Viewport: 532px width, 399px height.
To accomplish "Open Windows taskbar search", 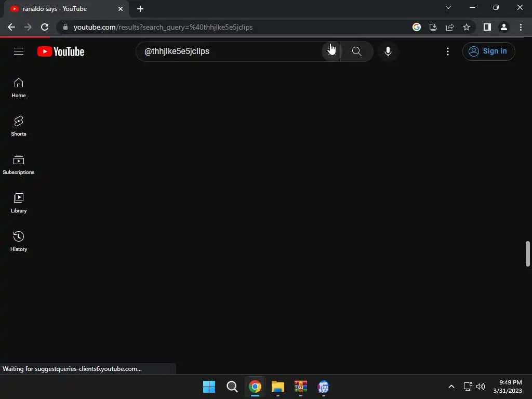I will point(232,387).
